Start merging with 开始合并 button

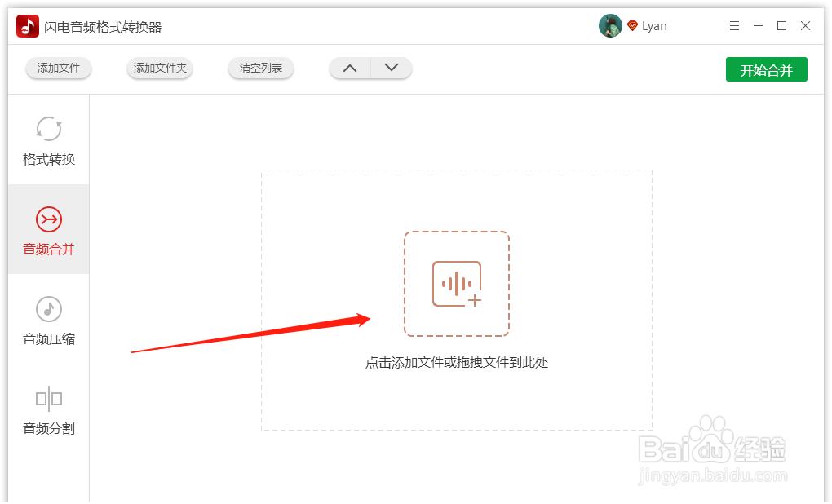(766, 69)
